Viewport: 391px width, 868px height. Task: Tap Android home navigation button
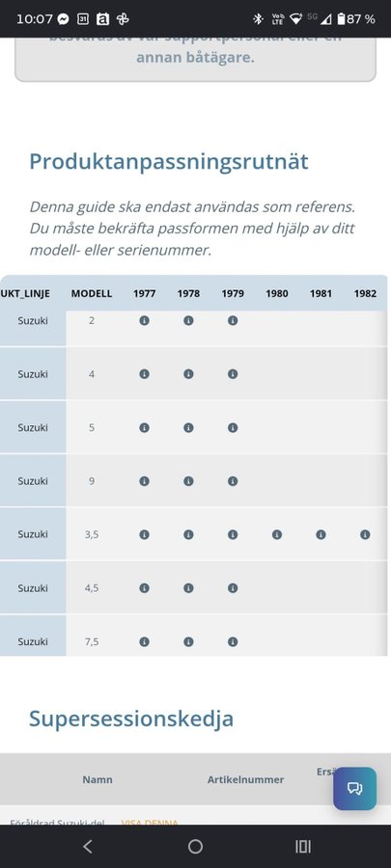[195, 847]
